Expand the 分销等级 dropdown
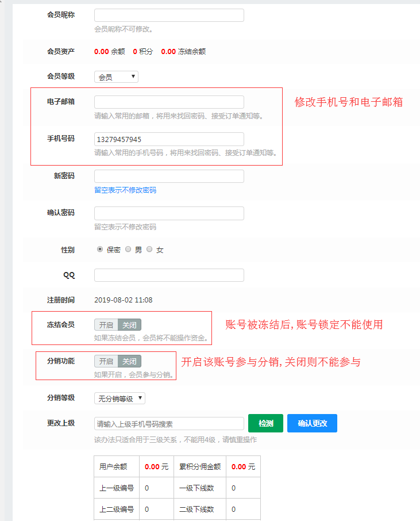The height and width of the screenshot is (521, 420). click(x=120, y=399)
